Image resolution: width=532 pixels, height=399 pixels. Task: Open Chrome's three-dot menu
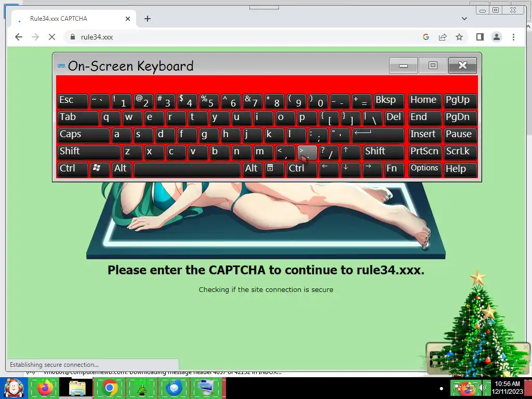tap(513, 37)
